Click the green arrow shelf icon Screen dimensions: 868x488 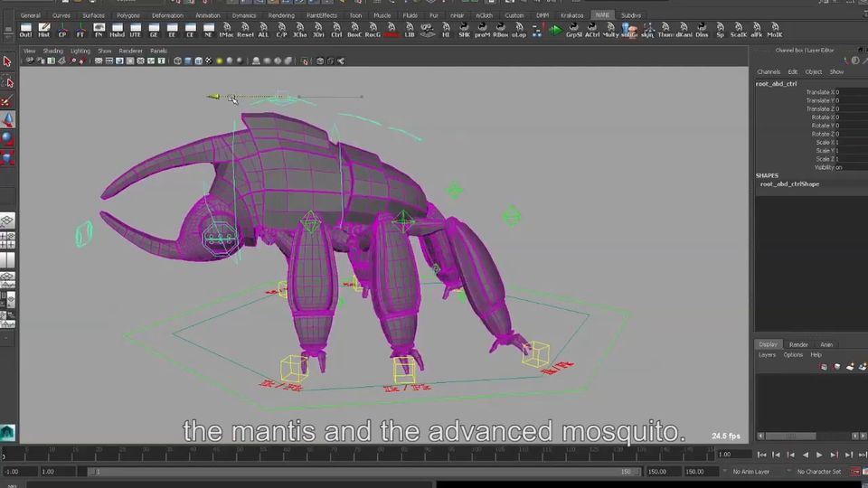[x=555, y=30]
